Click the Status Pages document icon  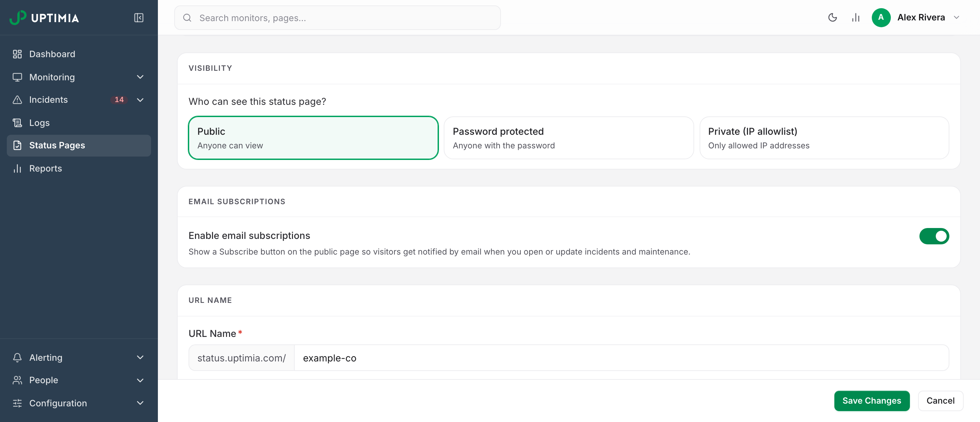17,145
